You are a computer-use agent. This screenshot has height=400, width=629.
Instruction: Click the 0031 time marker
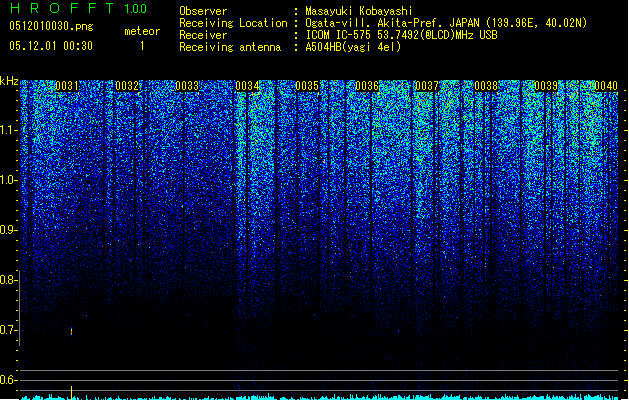click(x=67, y=86)
